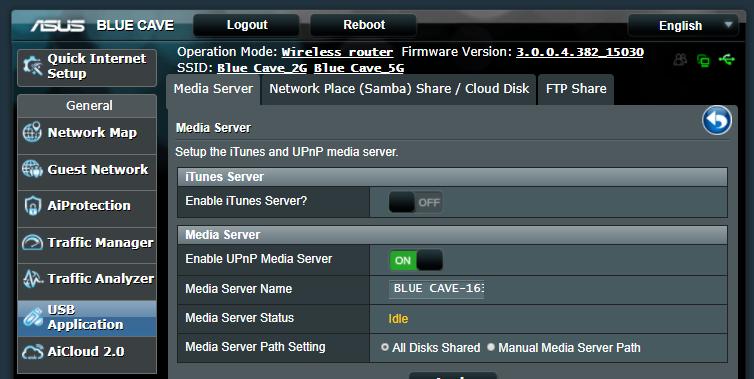Click the USB Application drive icon
Image resolution: width=754 pixels, height=379 pixels.
coord(32,317)
